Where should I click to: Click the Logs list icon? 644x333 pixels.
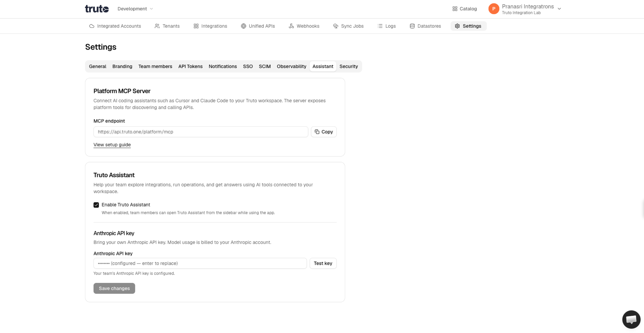(x=380, y=26)
